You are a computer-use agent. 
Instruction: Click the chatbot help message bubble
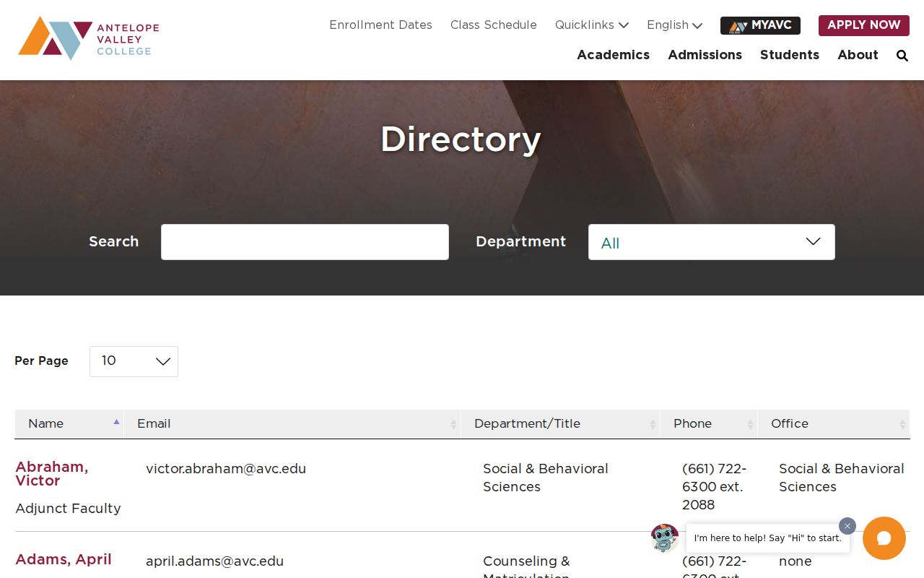[768, 538]
